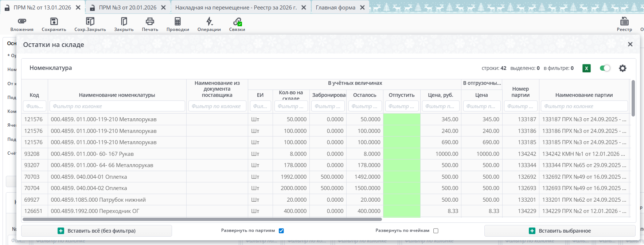Viewport: 644px width, 245px height.
Task: Enable Развернуть по ячейкам checkbox
Action: pos(436,231)
